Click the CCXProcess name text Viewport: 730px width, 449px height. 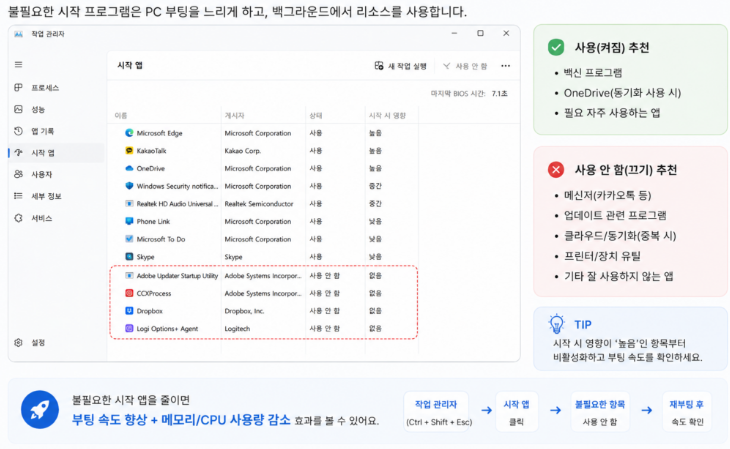(x=154, y=293)
